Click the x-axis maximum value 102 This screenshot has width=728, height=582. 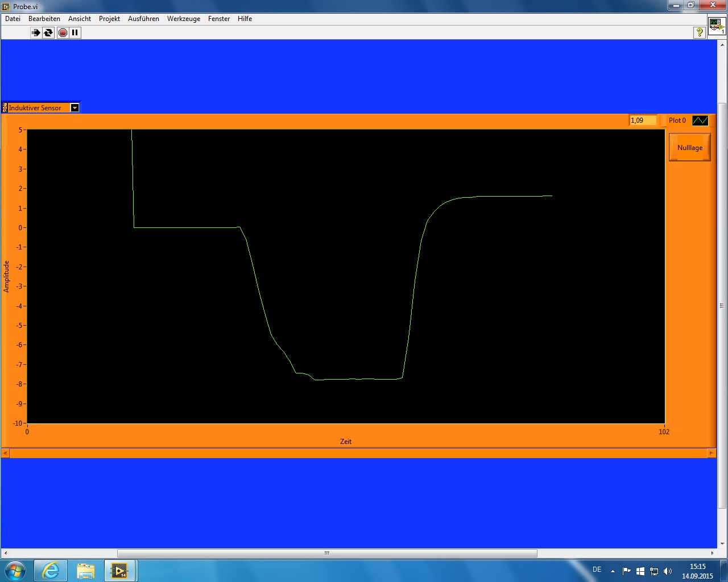[664, 432]
